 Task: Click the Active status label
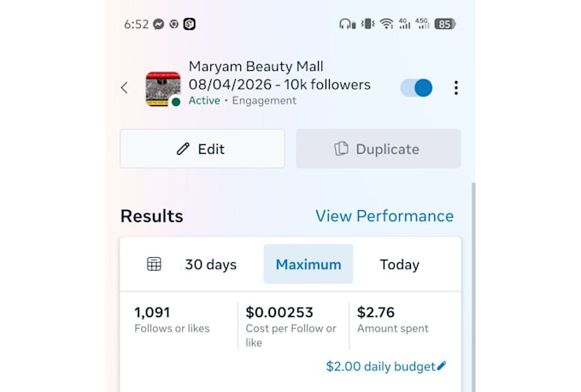coord(204,101)
